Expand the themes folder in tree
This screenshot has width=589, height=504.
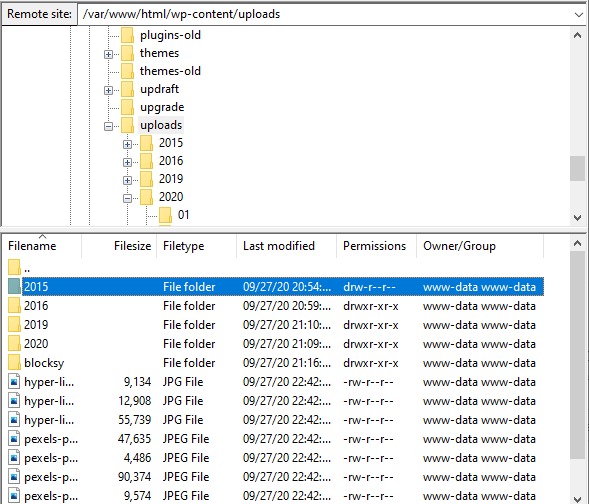[109, 54]
